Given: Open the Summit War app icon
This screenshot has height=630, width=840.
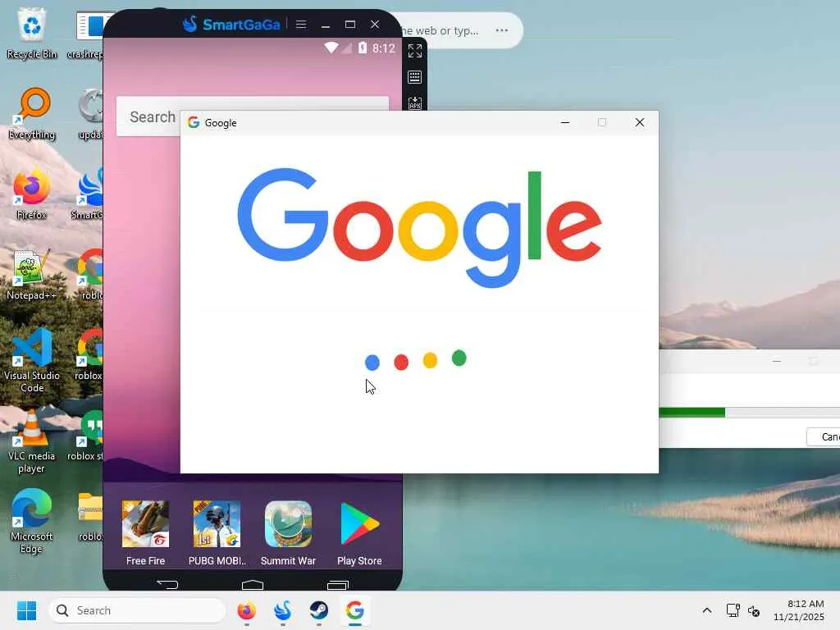Looking at the screenshot, I should [288, 524].
